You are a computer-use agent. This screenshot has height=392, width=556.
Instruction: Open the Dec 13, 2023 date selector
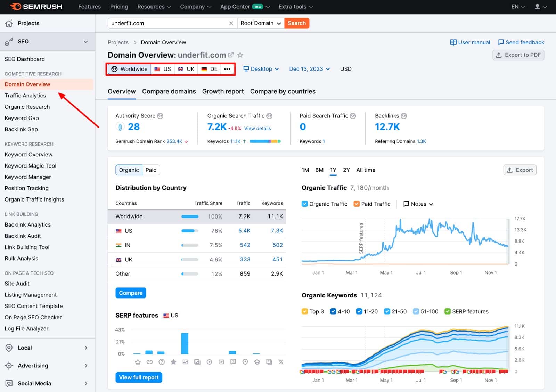pyautogui.click(x=309, y=69)
